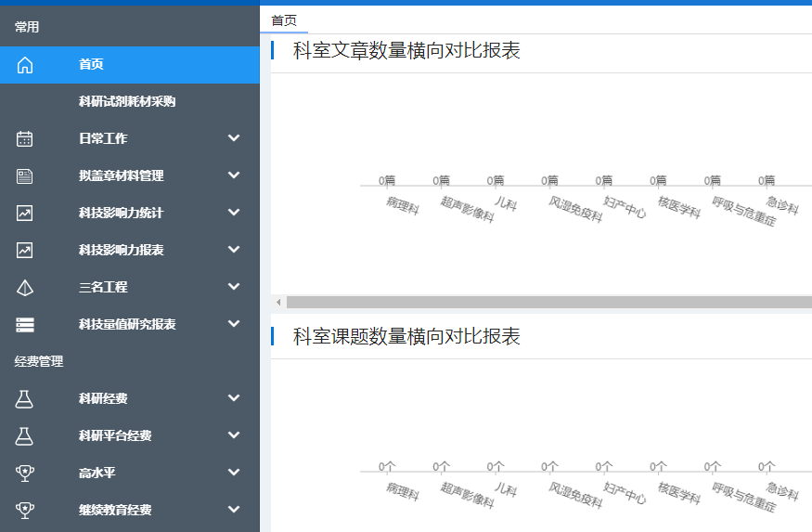Click the trophy icon for 高水平
This screenshot has width=812, height=532.
(25, 473)
